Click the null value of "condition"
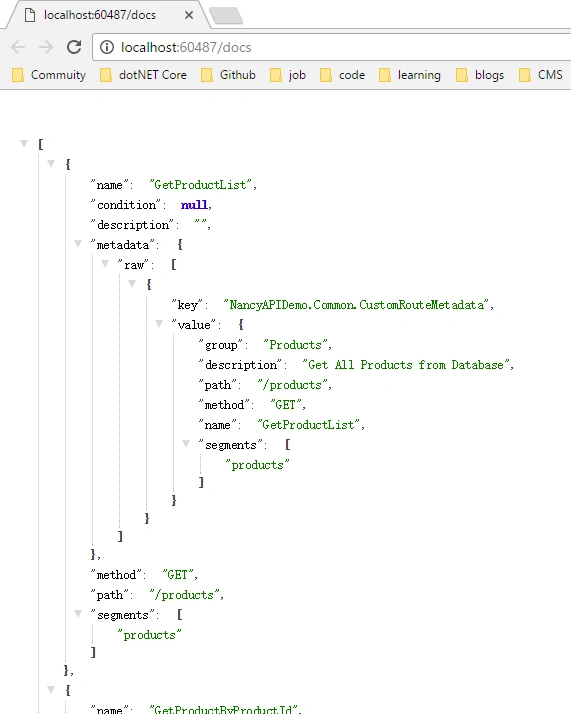The width and height of the screenshot is (571, 714). pyautogui.click(x=194, y=205)
